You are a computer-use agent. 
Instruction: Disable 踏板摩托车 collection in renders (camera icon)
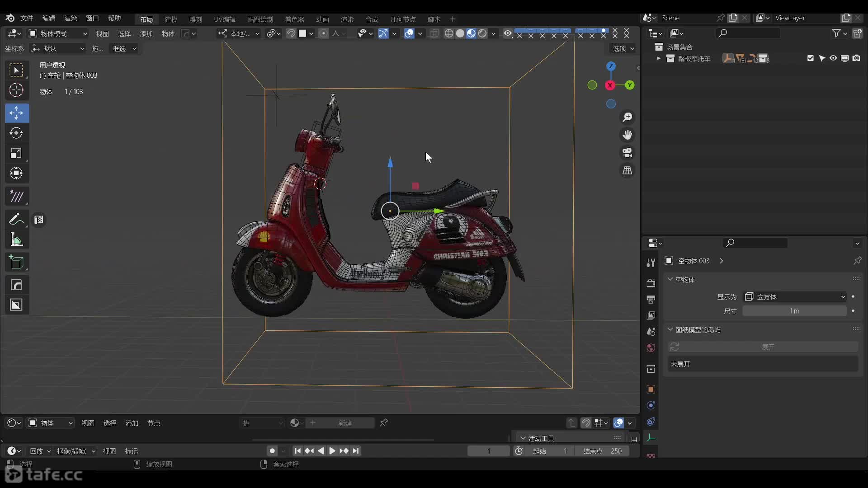pyautogui.click(x=856, y=58)
